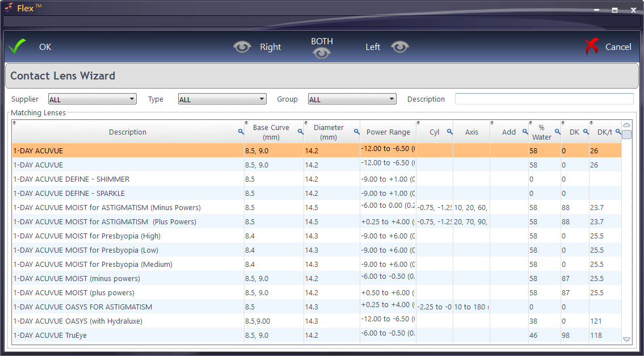Viewport: 644px width, 356px height.
Task: Select 1-DAY ACUVUE OASYS (with Hydraluxe) row
Action: tap(317, 321)
